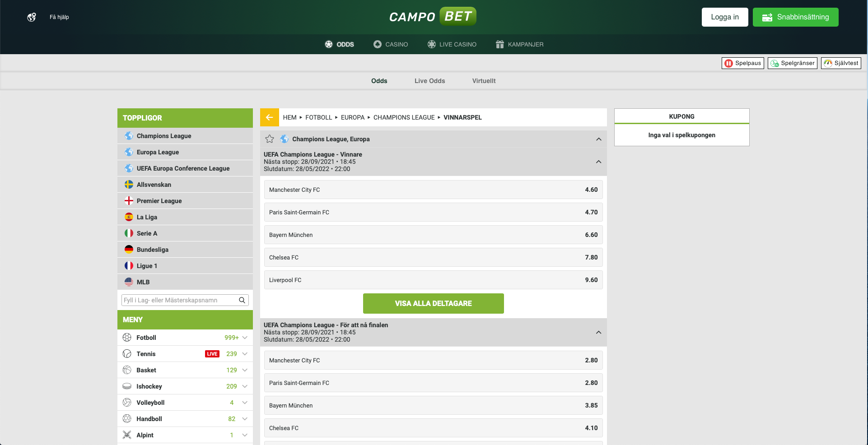This screenshot has width=868, height=445.
Task: Collapse the För att nå finalen section
Action: (598, 333)
